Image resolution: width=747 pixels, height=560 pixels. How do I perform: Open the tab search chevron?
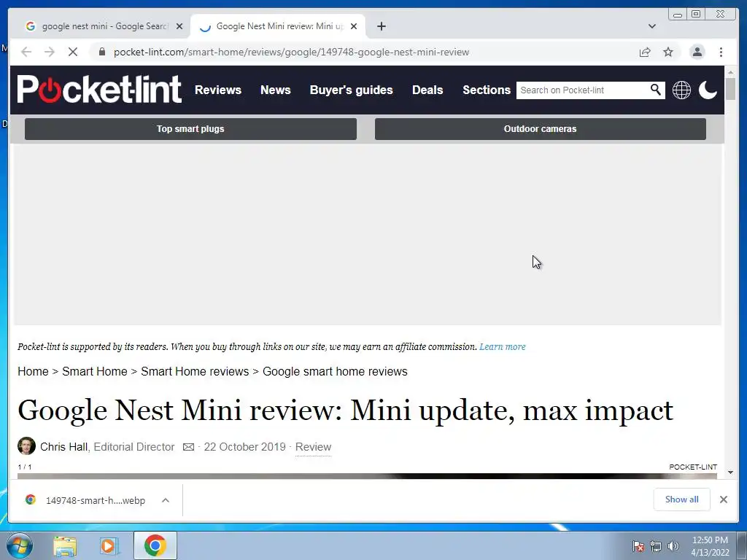point(652,26)
